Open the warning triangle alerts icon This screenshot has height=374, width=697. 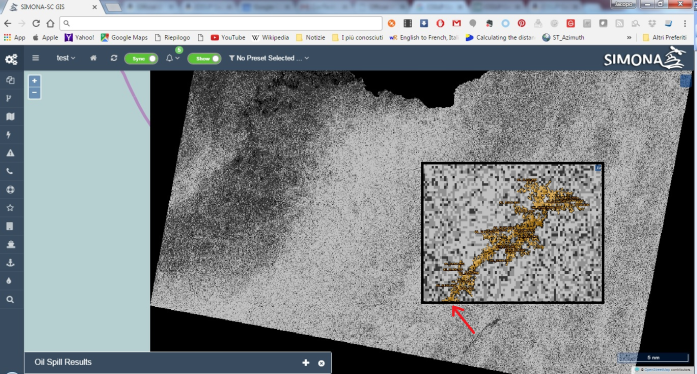(10, 153)
